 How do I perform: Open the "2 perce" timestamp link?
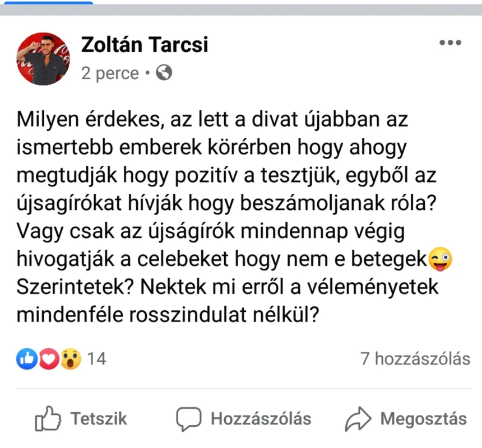[x=110, y=73]
